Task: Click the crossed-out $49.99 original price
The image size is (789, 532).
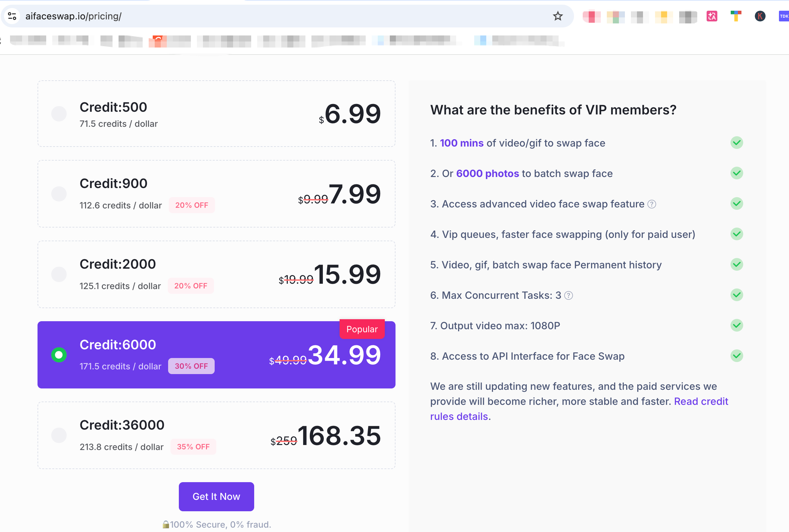Action: pyautogui.click(x=288, y=360)
